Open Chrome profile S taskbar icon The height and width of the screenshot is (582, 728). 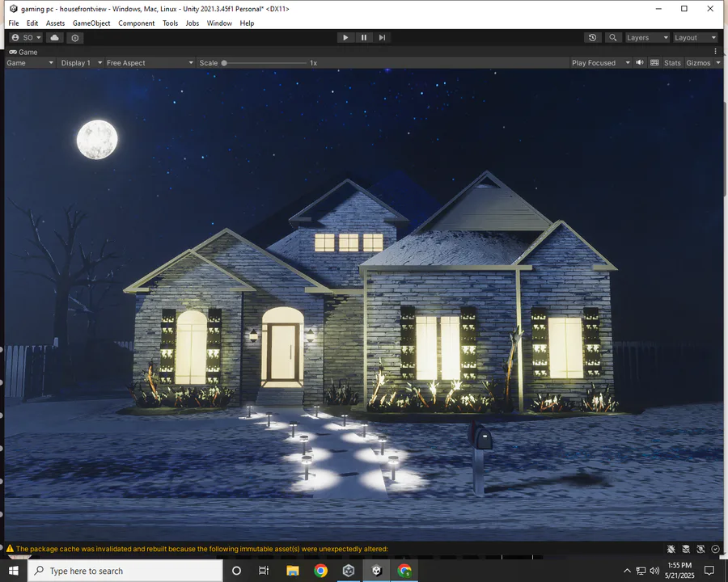pyautogui.click(x=404, y=571)
